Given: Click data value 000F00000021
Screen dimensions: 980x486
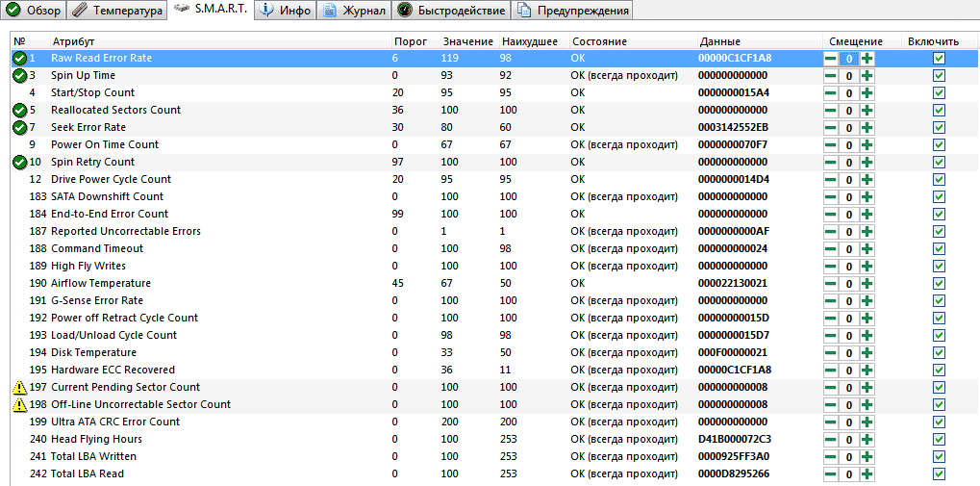Looking at the screenshot, I should click(x=733, y=353).
